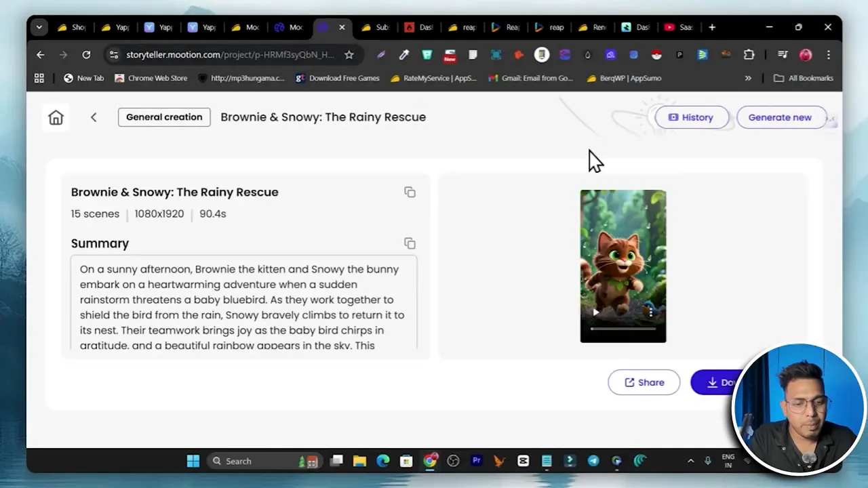
Task: Click the Home icon in the top-left
Action: point(56,117)
